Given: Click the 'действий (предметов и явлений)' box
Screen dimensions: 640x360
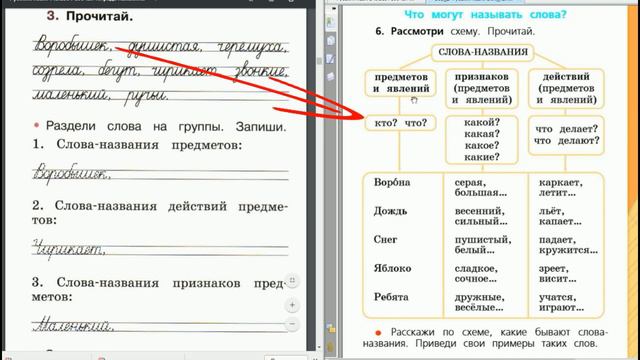Looking at the screenshot, I should click(566, 89).
